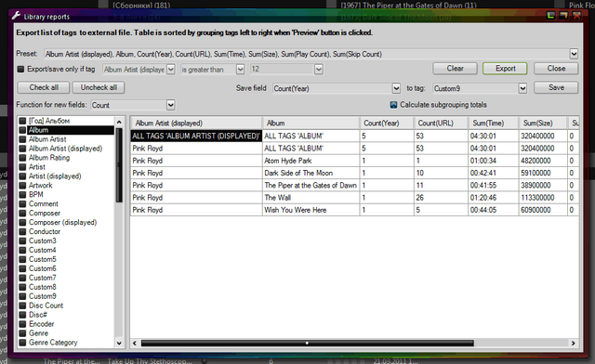Open the 'to tag' Custom9 dropdown
The width and height of the screenshot is (595, 364).
point(522,88)
